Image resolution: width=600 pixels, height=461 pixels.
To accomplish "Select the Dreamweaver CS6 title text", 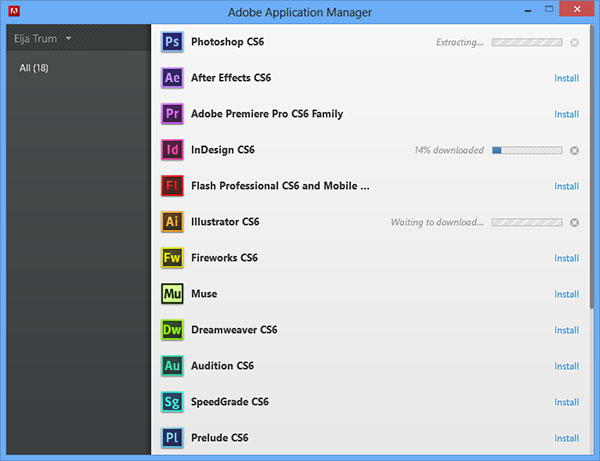I will 234,329.
